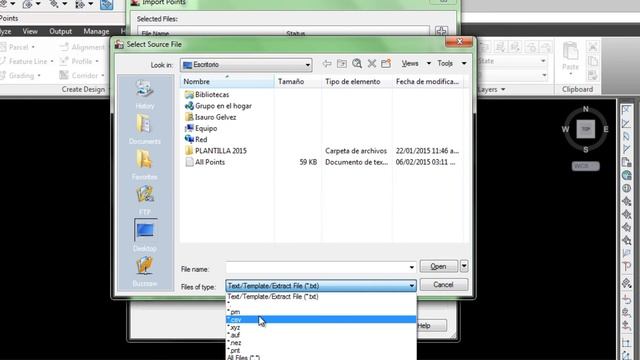
Task: Expand the Corridor dropdown in ribbon
Action: point(102,76)
